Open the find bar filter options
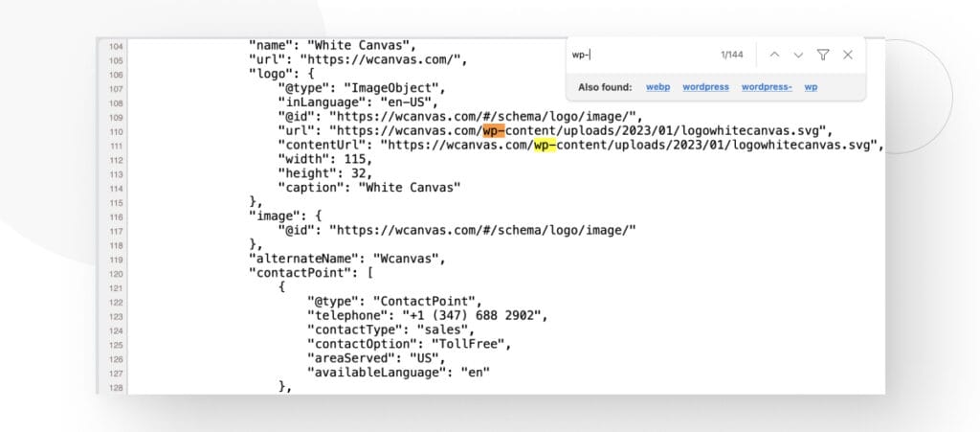 coord(823,56)
